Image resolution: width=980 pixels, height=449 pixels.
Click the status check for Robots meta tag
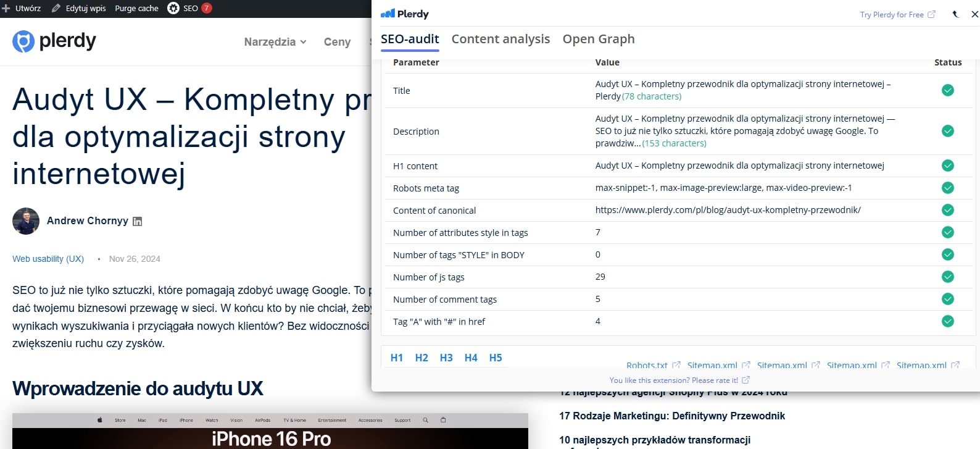pos(948,188)
